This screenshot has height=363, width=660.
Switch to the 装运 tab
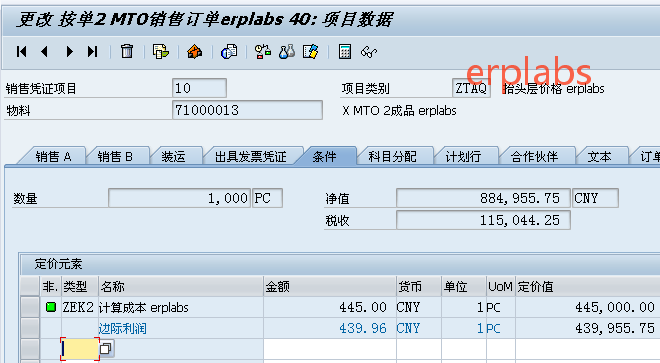(173, 157)
